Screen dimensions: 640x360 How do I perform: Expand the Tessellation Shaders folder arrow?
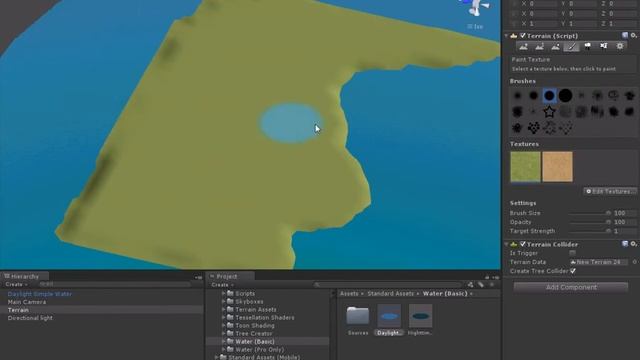tap(223, 318)
